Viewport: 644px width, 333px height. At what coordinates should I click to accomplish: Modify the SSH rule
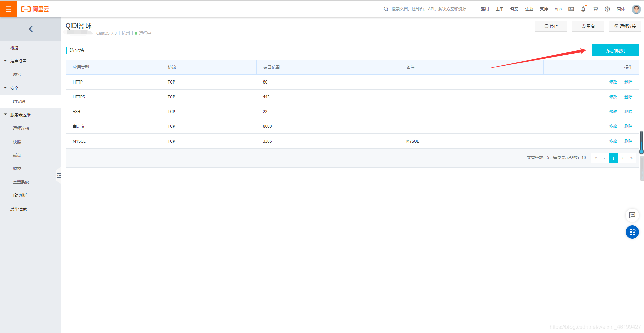coord(613,112)
